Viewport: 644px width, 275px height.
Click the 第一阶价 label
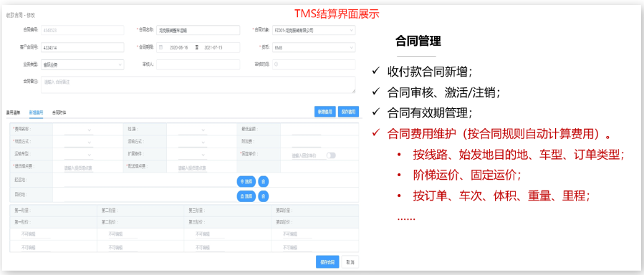[23, 222]
